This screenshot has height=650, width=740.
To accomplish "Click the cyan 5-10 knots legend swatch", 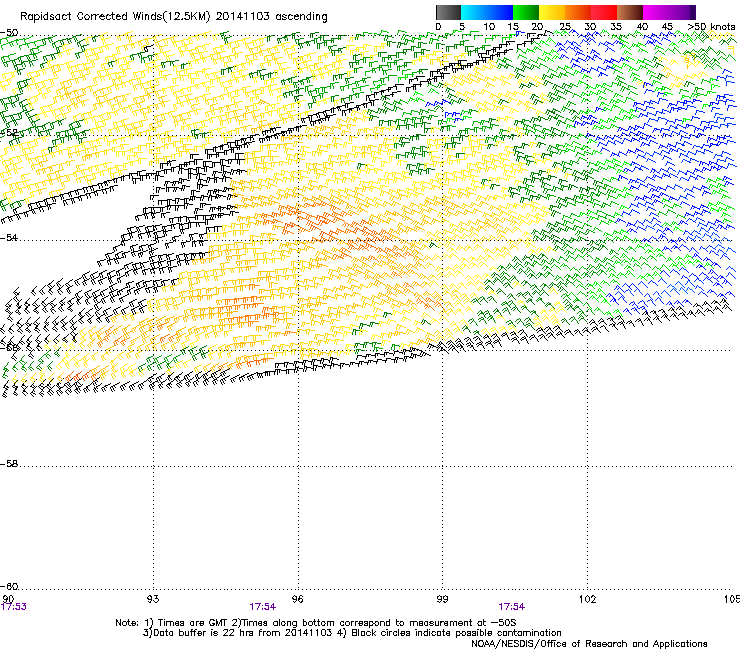I will pyautogui.click(x=474, y=12).
